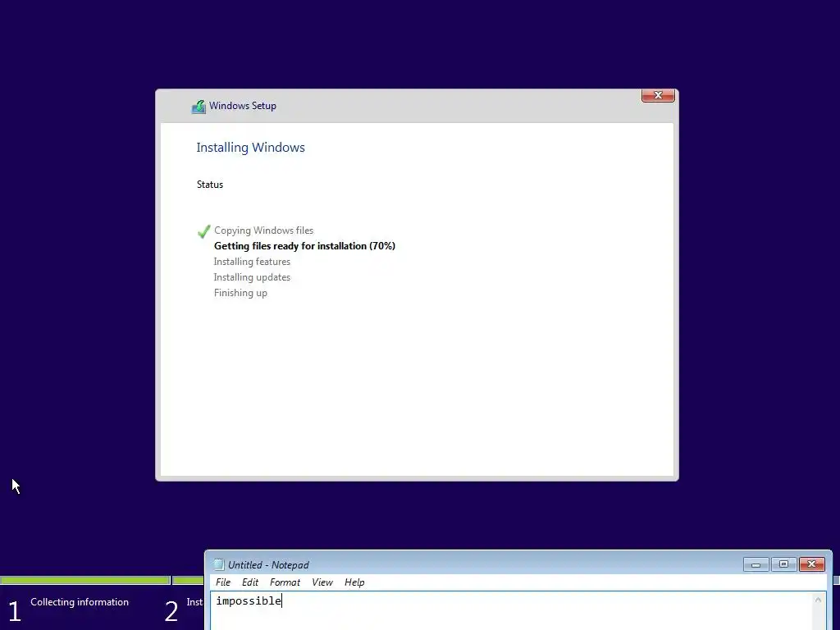
Task: Click the 'Copying Windows files' status line
Action: [x=263, y=231]
